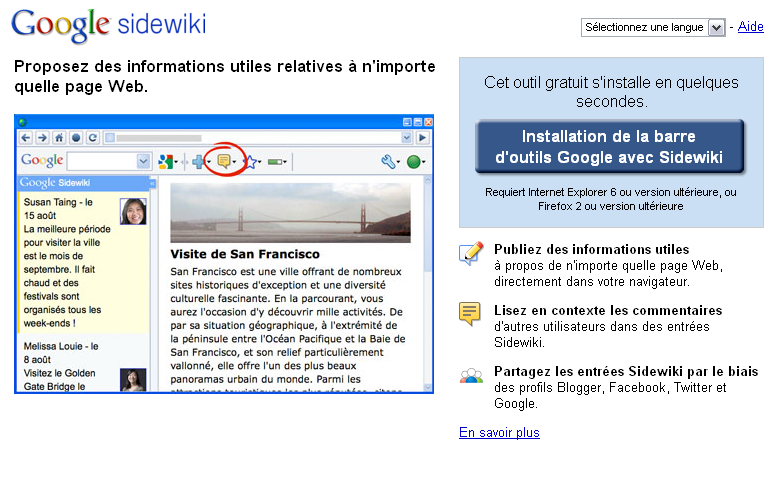The width and height of the screenshot is (772, 483).
Task: Expand the address bar history dropdown arrow
Action: pos(406,138)
